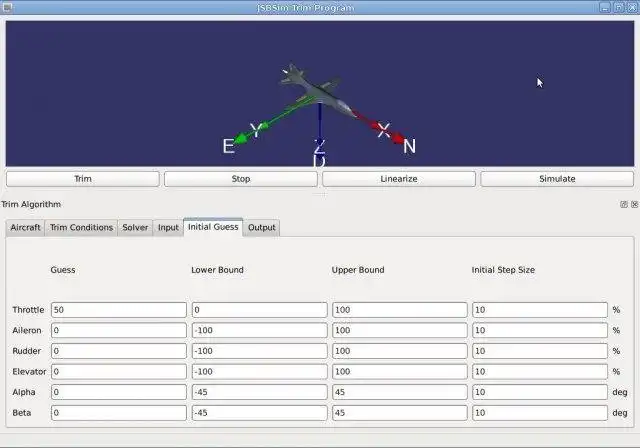Close the Trim Algorithm dock panel
Viewport: 640px width, 448px height.
point(634,204)
